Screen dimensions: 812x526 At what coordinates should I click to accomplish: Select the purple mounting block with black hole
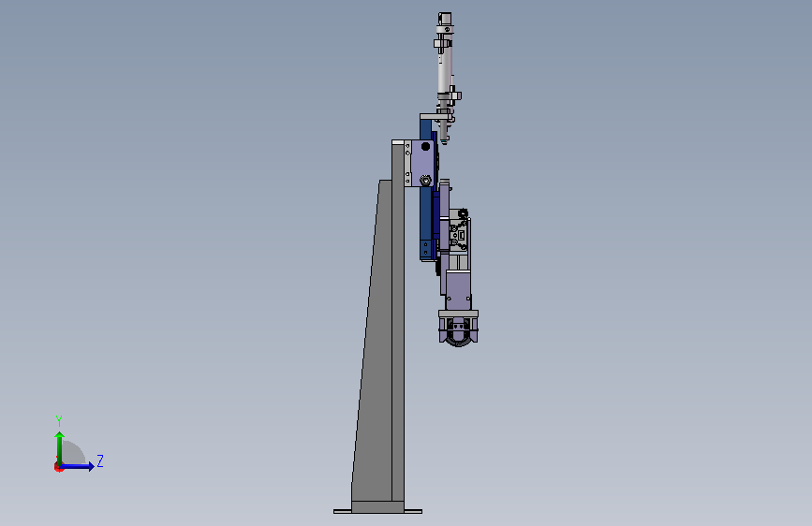click(423, 163)
